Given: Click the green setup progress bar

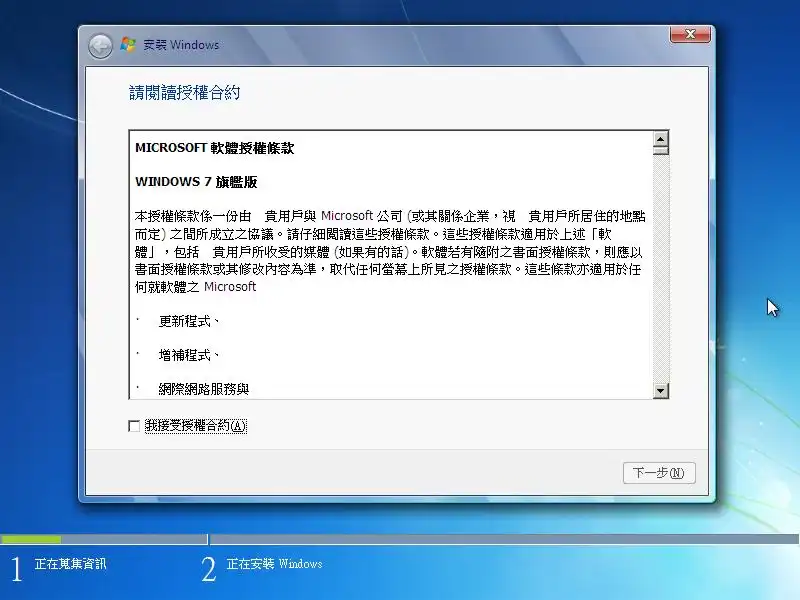Looking at the screenshot, I should tap(31, 539).
